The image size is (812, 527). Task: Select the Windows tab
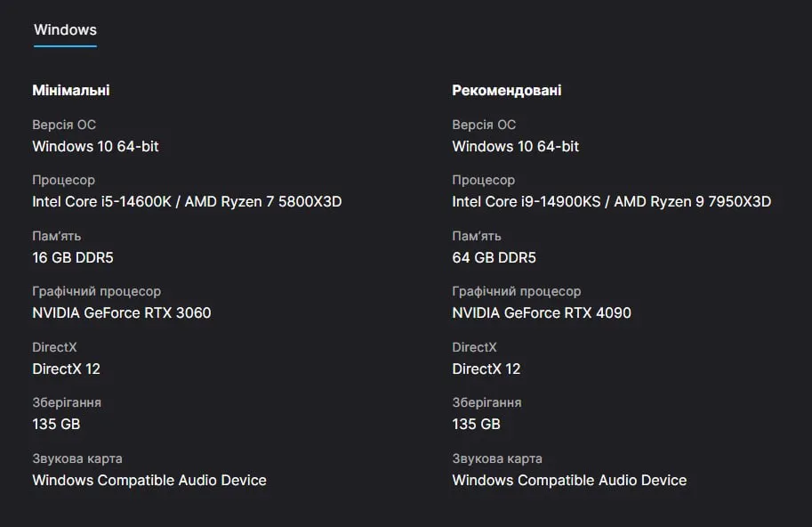pyautogui.click(x=65, y=30)
